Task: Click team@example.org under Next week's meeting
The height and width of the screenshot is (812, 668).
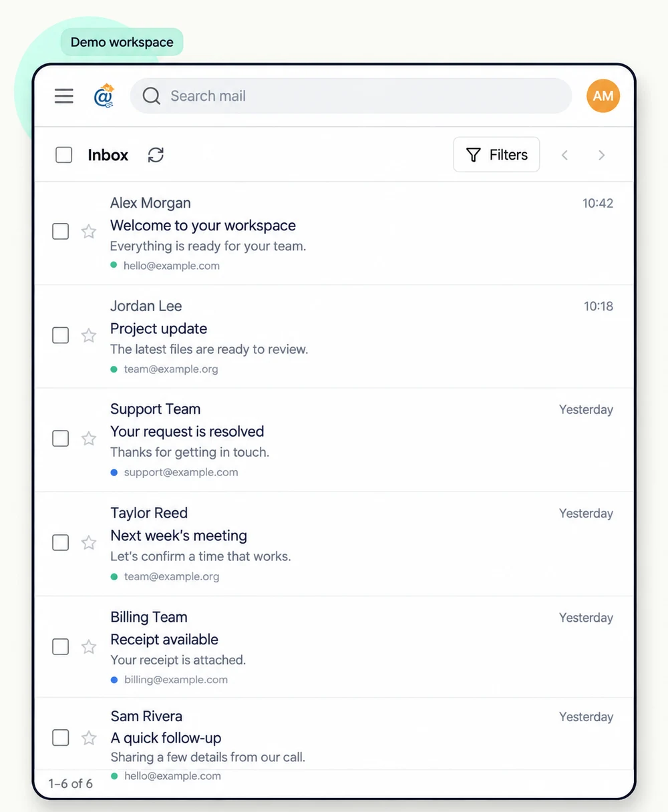Action: click(x=172, y=576)
